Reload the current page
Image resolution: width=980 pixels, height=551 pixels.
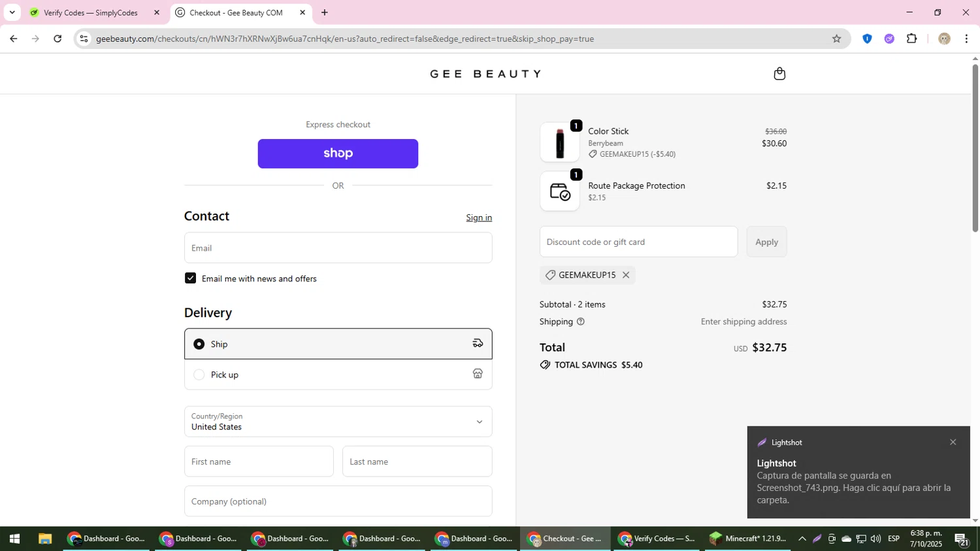57,39
